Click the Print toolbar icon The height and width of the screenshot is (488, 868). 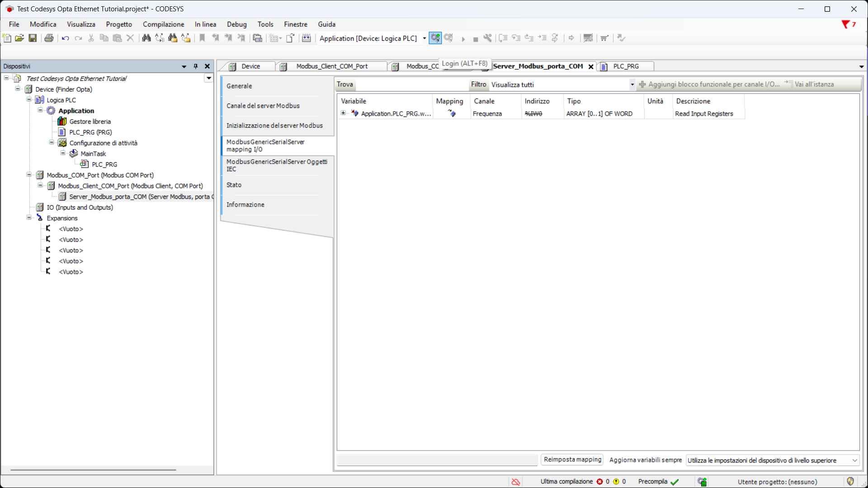pos(49,38)
